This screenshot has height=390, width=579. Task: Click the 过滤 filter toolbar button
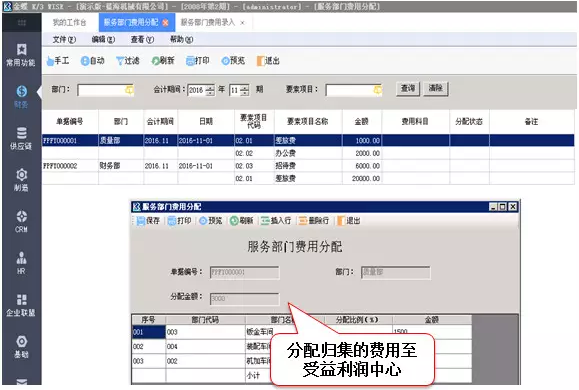click(x=128, y=61)
